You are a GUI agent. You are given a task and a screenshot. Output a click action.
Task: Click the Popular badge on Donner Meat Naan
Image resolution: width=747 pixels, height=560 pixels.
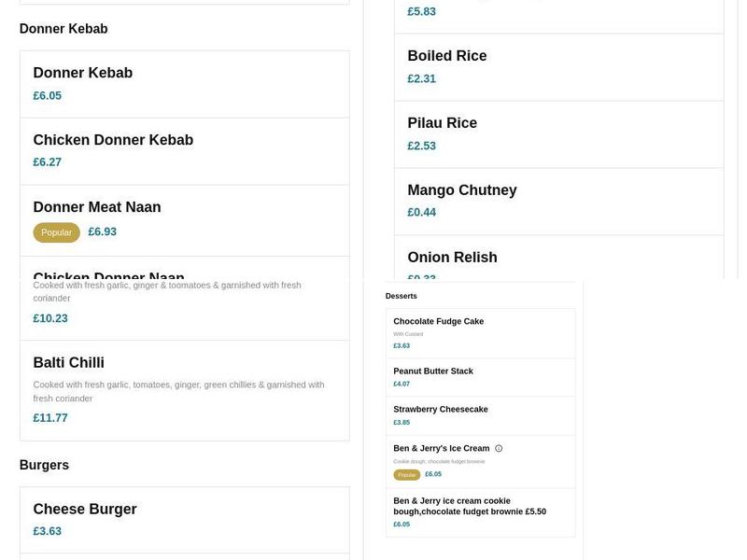click(56, 231)
